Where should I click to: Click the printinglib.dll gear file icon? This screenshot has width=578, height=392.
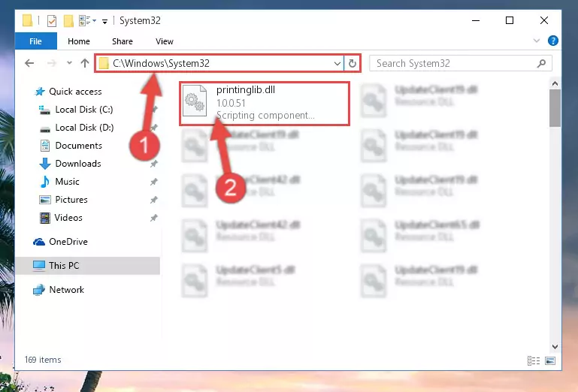click(195, 101)
